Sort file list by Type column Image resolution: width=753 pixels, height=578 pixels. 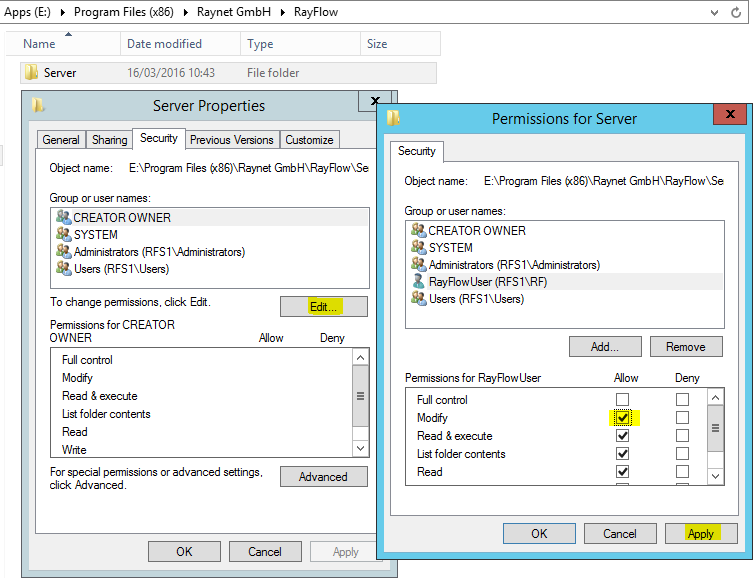pyautogui.click(x=300, y=44)
